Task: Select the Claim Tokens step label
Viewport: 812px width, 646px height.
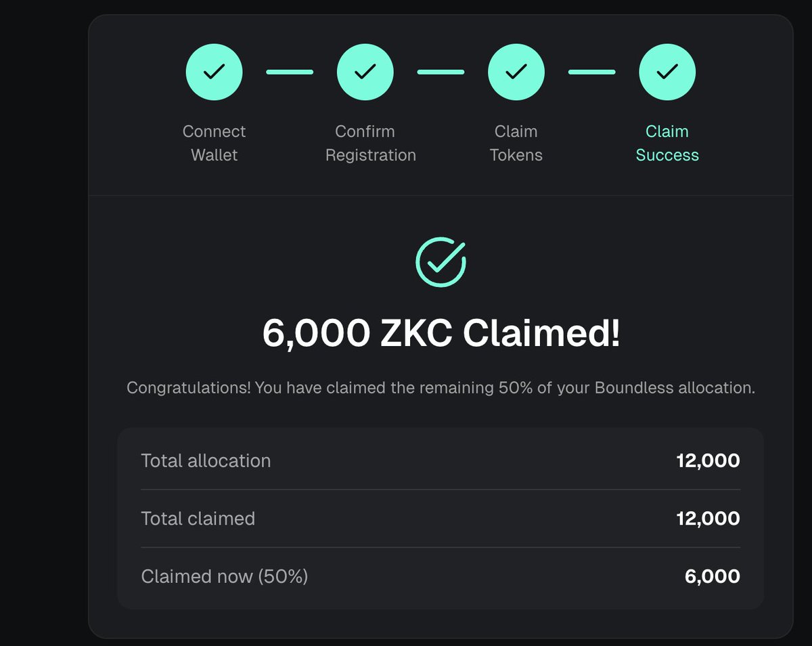Action: pyautogui.click(x=516, y=143)
